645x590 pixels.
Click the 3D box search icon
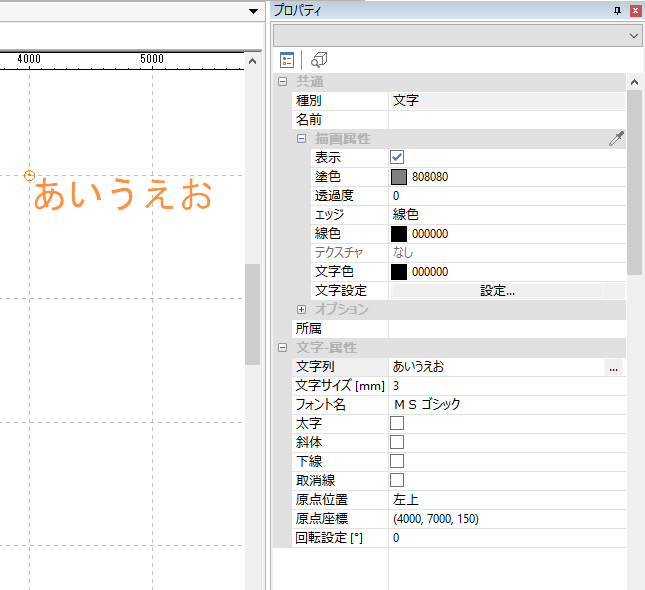[319, 60]
